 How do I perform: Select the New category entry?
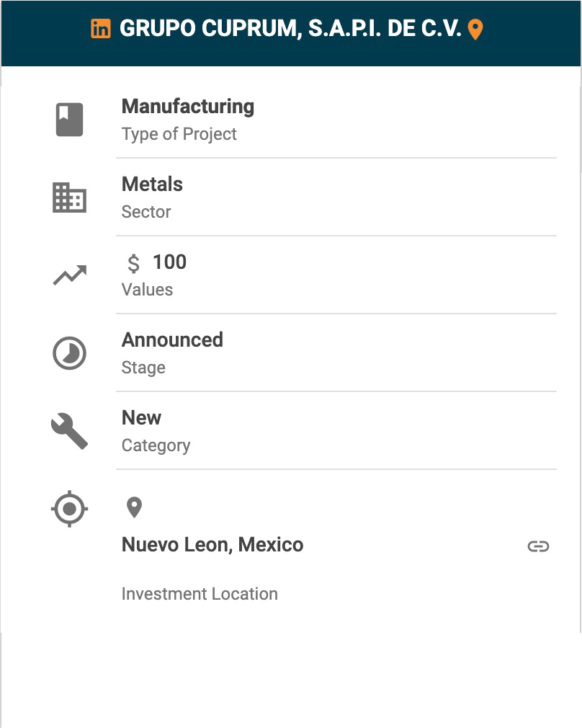[142, 418]
